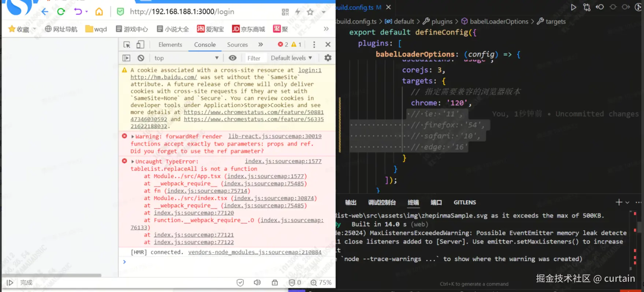Go back with the browser back arrow

[x=45, y=12]
